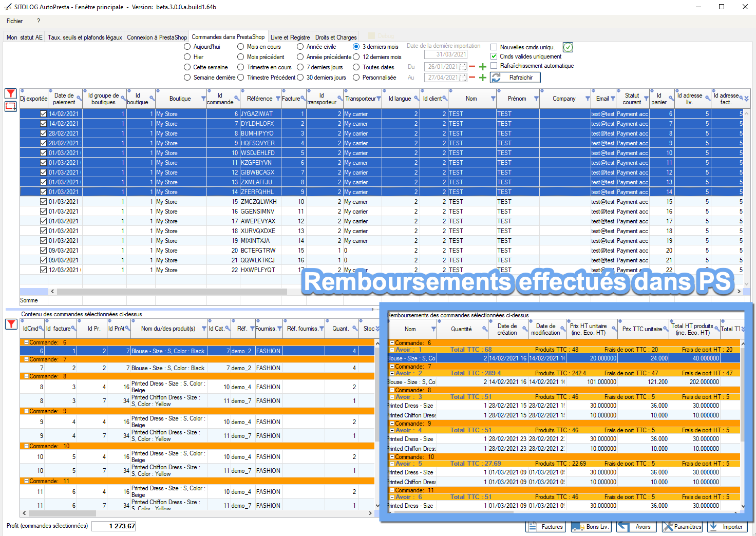Click search icon in Id panier header
The image size is (756, 536).
coord(671,98)
